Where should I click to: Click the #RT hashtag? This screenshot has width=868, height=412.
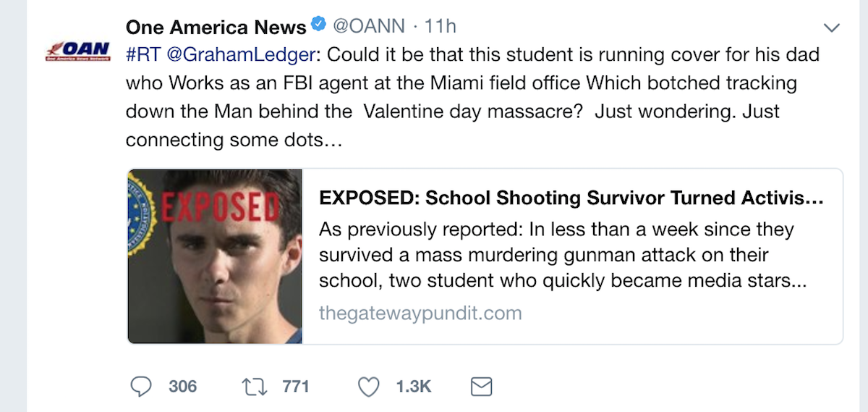[x=139, y=55]
